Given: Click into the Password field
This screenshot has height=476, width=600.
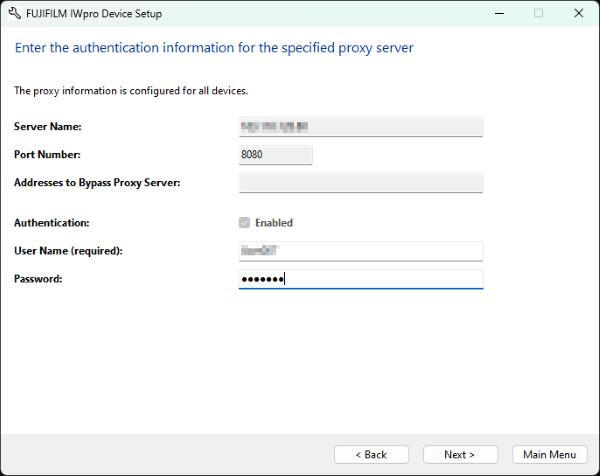Looking at the screenshot, I should click(361, 279).
